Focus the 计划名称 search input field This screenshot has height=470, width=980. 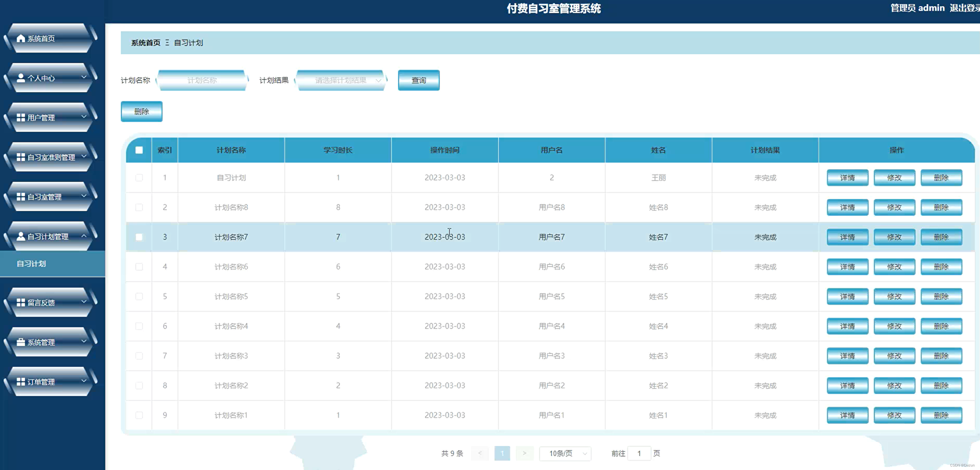click(202, 80)
